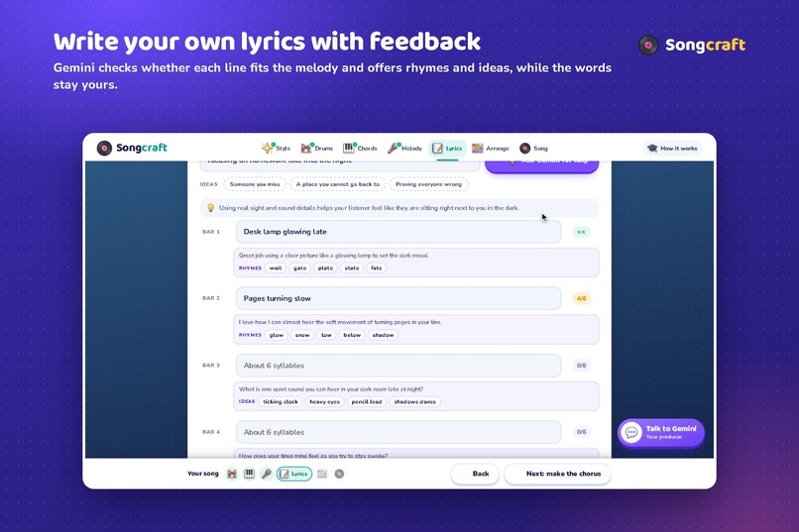Choose the rhyme 'glow'
The width and height of the screenshot is (799, 532).
pyautogui.click(x=277, y=335)
